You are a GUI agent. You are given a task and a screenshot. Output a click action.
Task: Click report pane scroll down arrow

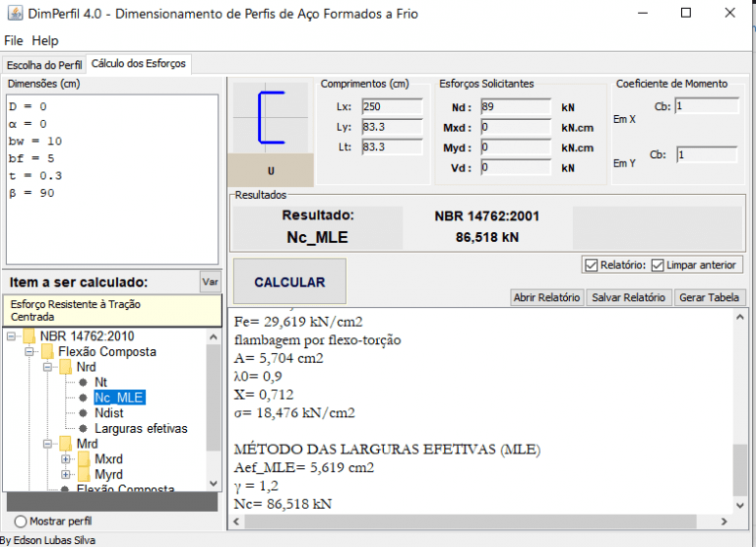(739, 505)
